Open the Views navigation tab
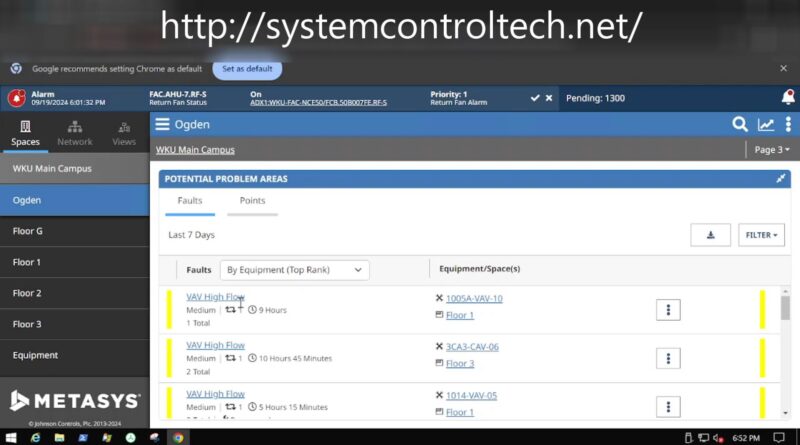The image size is (800, 445). pos(124,133)
